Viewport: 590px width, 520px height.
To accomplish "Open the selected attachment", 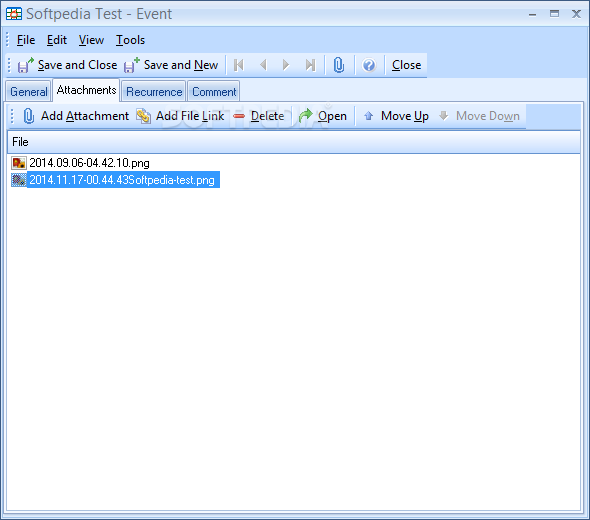I will [323, 116].
